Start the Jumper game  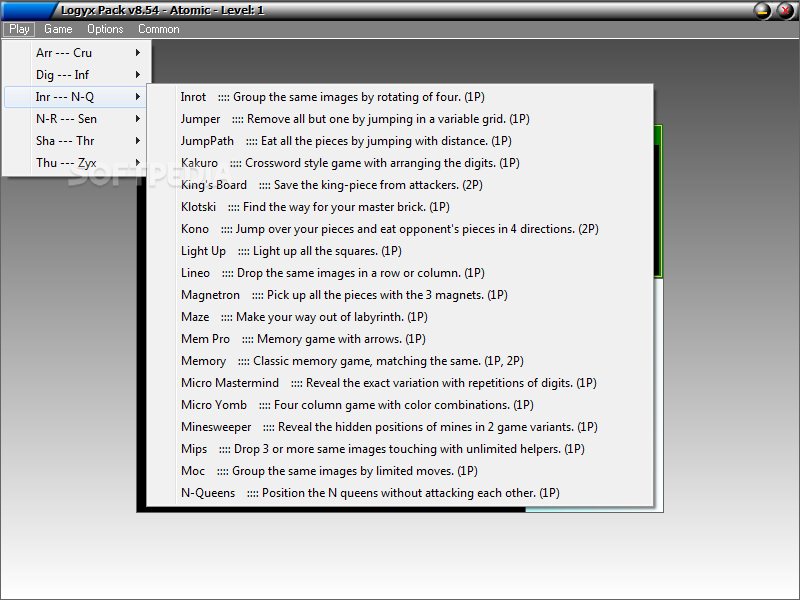pyautogui.click(x=400, y=118)
